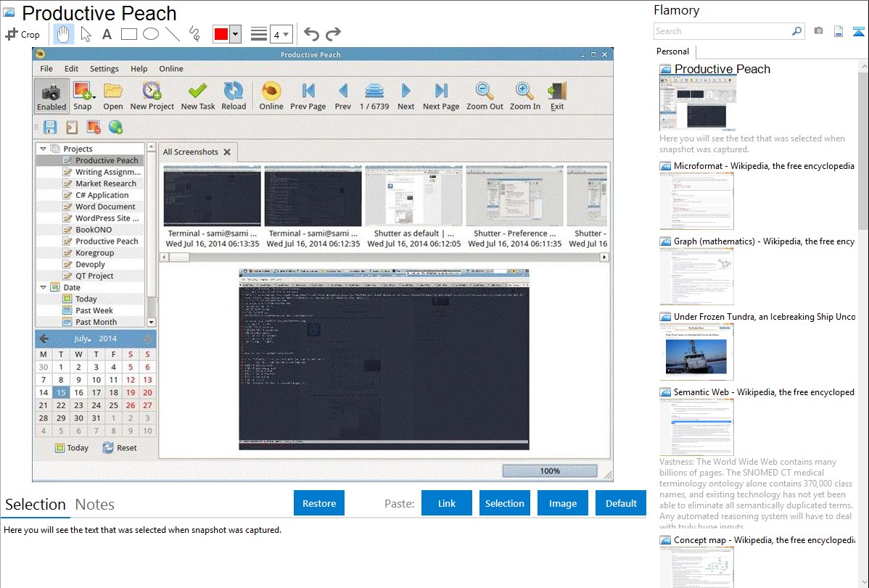Select the arrow pointer tool
Screen dimensions: 869x588
tap(86, 34)
